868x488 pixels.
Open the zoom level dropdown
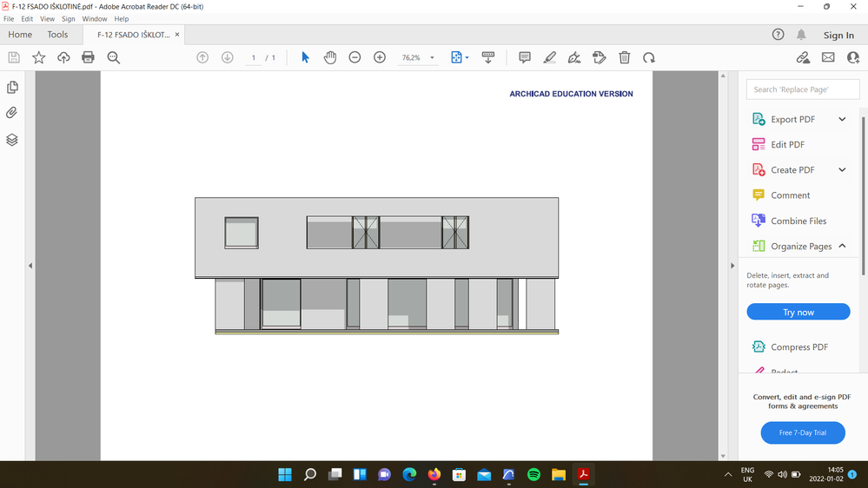[x=432, y=58]
